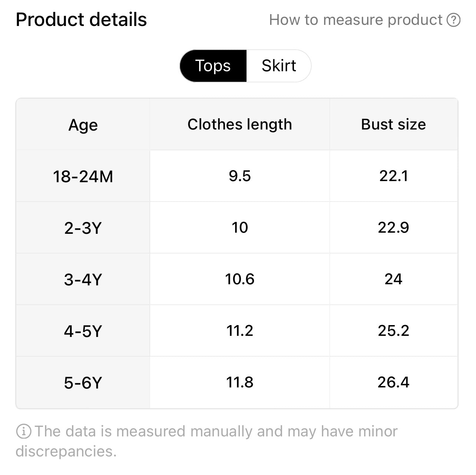The width and height of the screenshot is (476, 475).
Task: Click the 3-4Y age row label
Action: point(83,279)
